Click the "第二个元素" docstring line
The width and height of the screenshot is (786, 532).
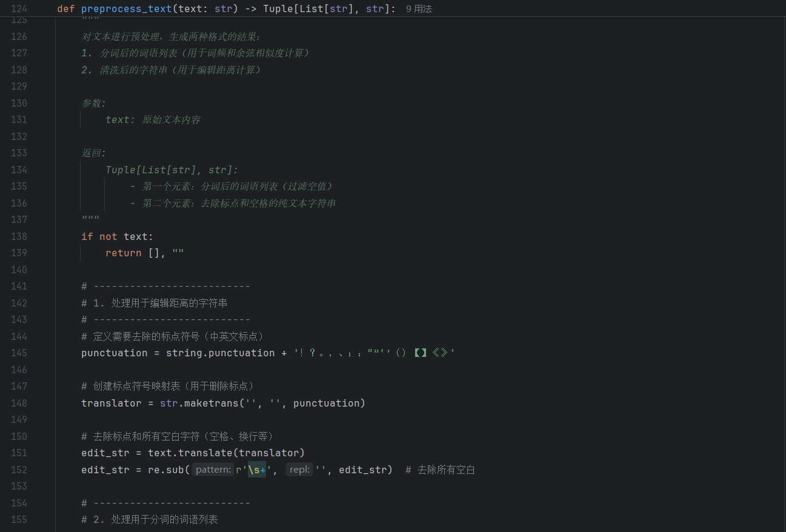(x=233, y=203)
